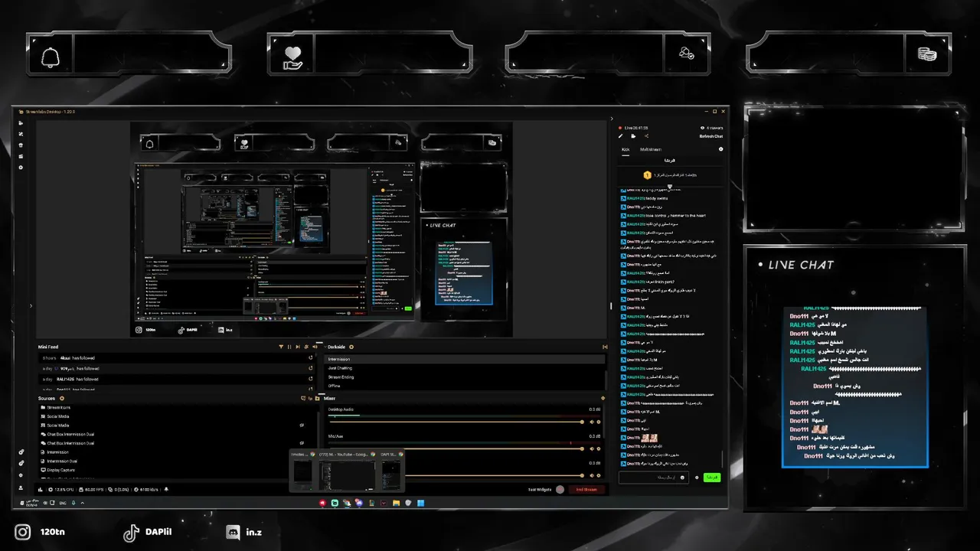Skip the current alert in Mini Feed
980x551 pixels.
coord(298,347)
